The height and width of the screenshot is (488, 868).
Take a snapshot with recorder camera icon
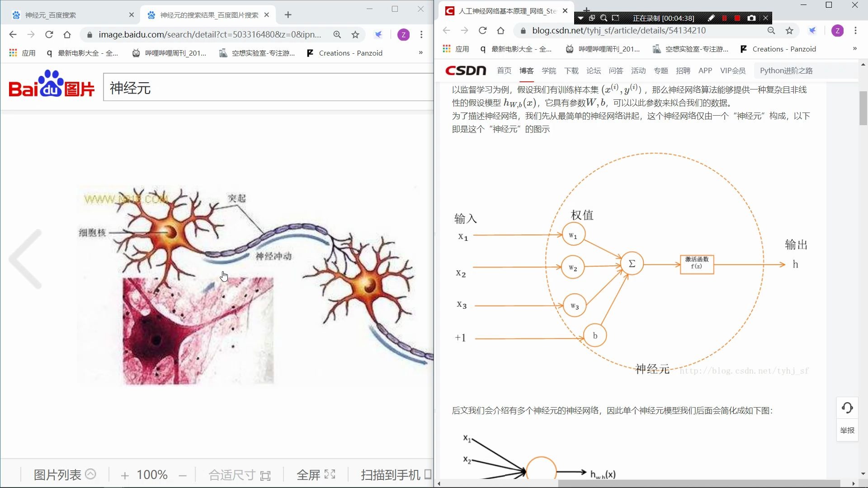click(x=751, y=18)
